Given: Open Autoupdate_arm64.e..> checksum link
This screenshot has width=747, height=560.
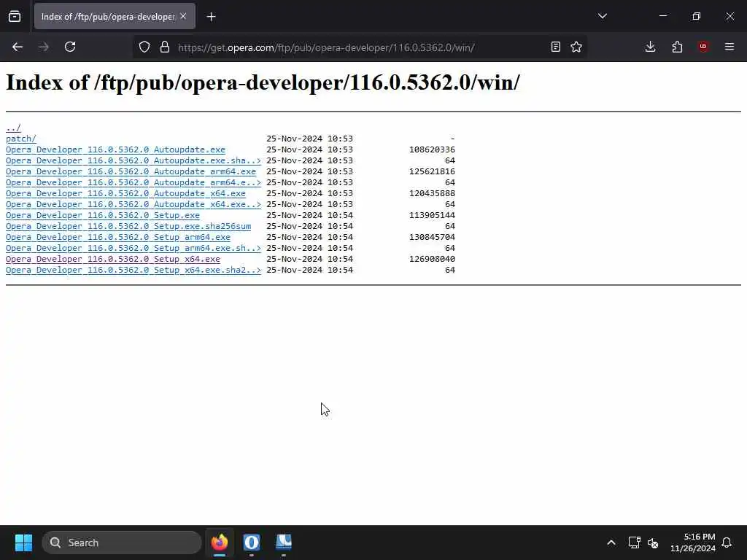Looking at the screenshot, I should 133,182.
